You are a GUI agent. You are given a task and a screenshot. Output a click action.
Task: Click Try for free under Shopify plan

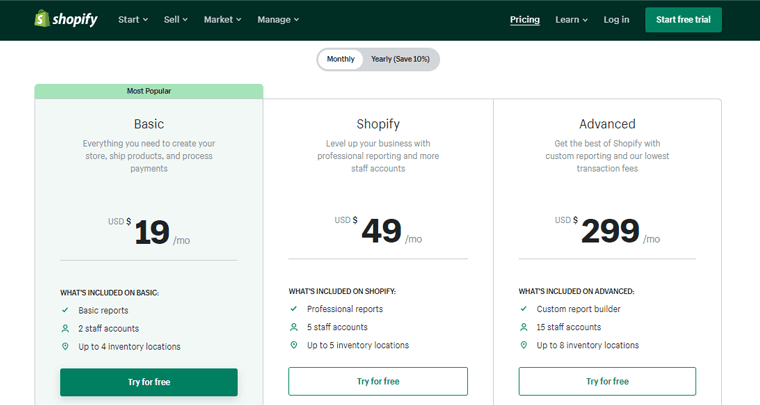point(378,381)
